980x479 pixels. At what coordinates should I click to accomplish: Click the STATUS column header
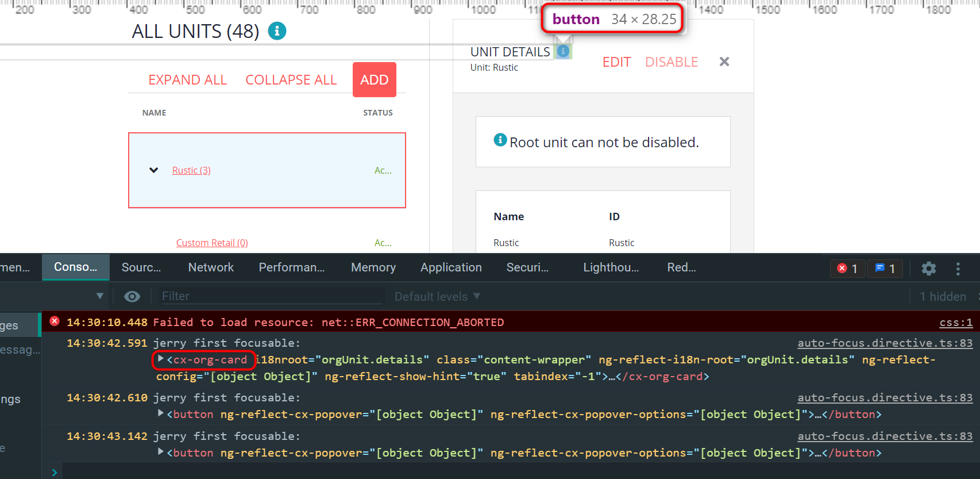(378, 113)
